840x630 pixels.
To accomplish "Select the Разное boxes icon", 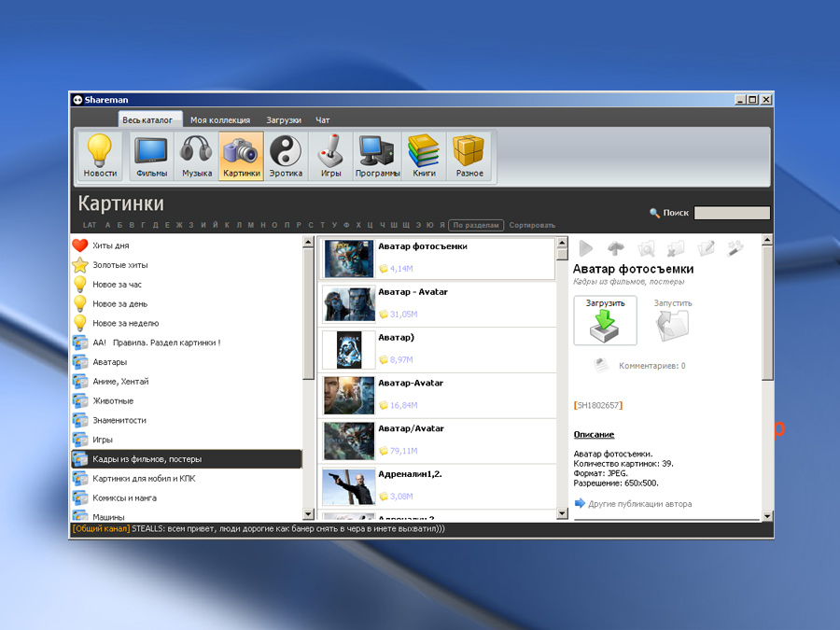I will (469, 157).
